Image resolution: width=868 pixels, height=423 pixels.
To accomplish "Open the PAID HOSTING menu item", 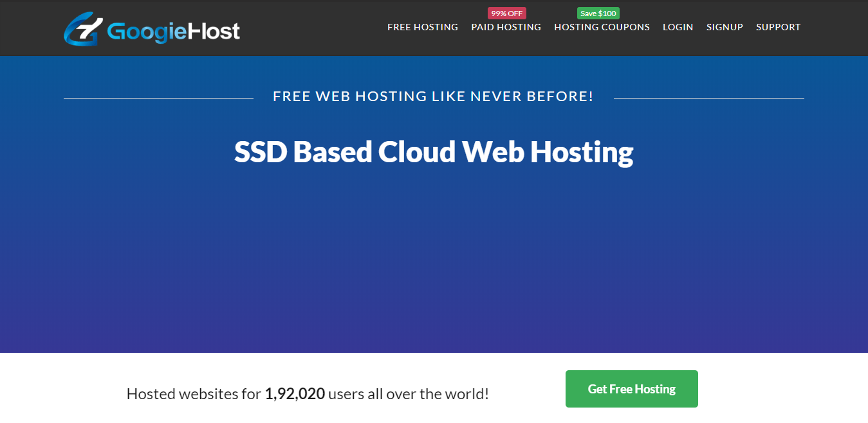I will tap(506, 27).
